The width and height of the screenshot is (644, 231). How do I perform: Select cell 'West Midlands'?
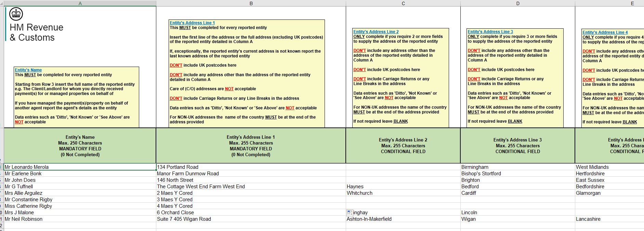point(609,167)
